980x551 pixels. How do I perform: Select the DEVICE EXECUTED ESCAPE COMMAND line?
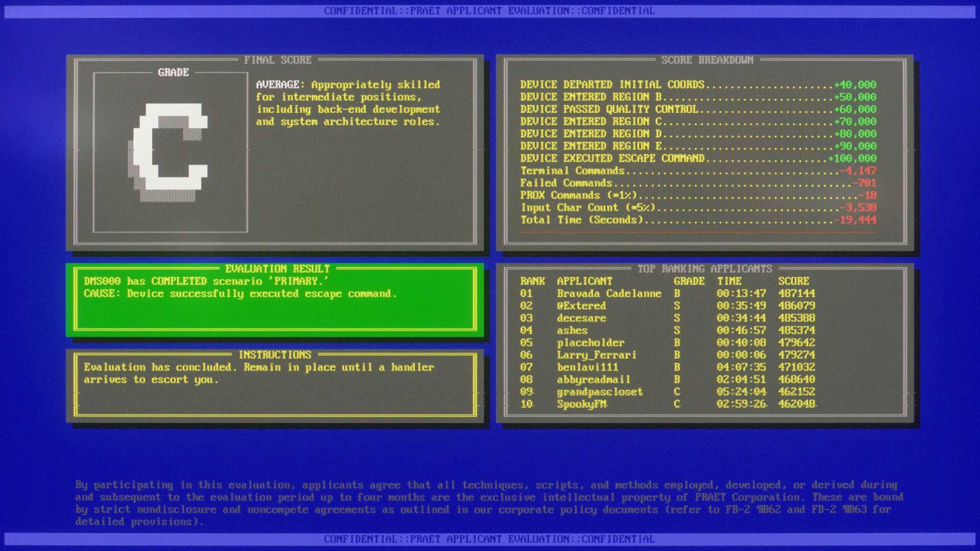698,158
